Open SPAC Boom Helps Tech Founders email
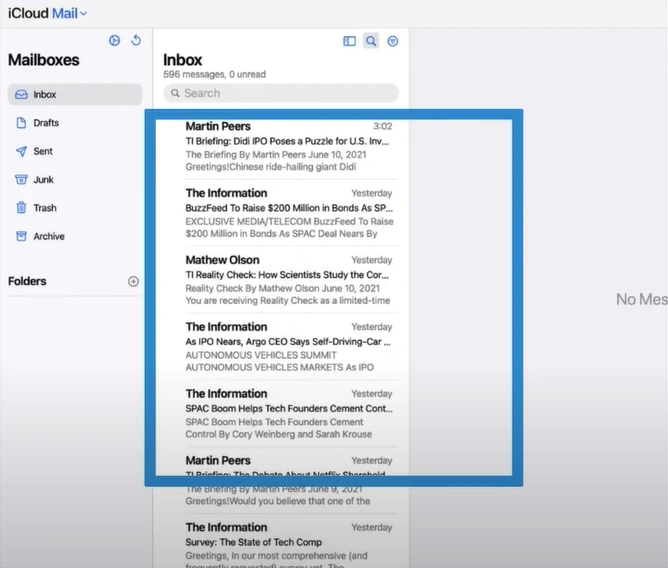The image size is (668, 568). click(281, 414)
